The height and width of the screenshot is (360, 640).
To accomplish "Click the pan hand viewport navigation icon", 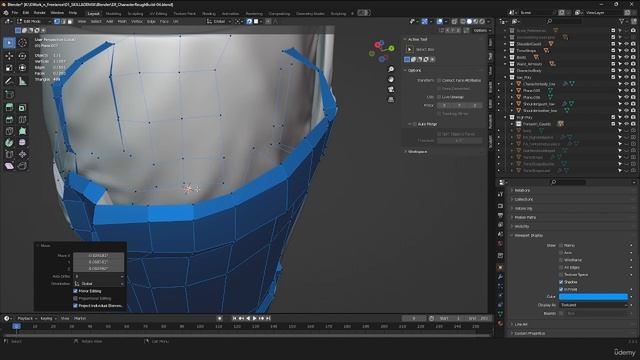I will pos(391,79).
